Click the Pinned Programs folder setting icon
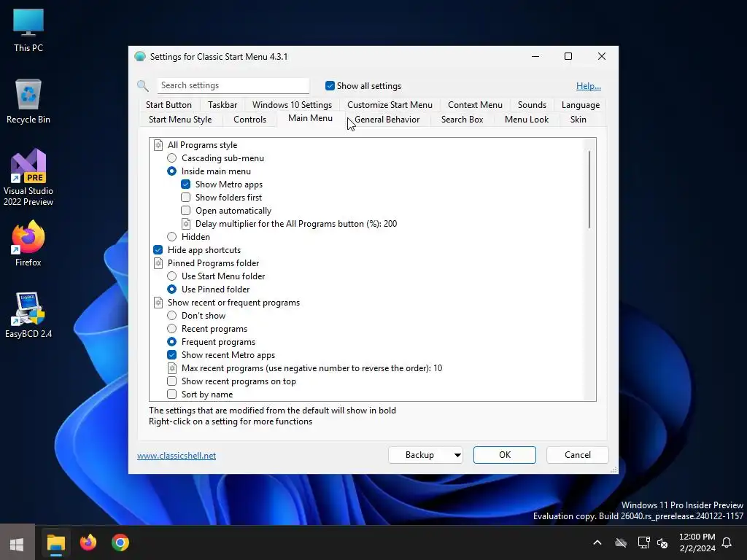Viewport: 747px width, 560px height. [158, 263]
